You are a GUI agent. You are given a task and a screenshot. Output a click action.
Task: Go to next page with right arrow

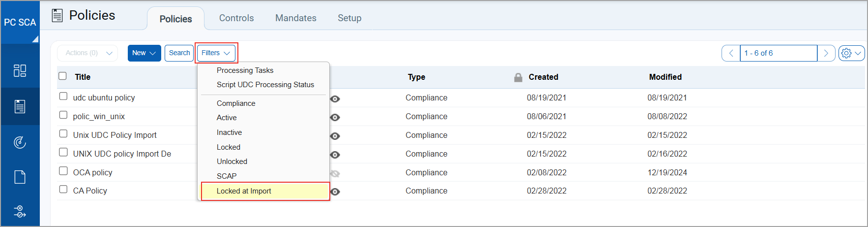point(826,53)
